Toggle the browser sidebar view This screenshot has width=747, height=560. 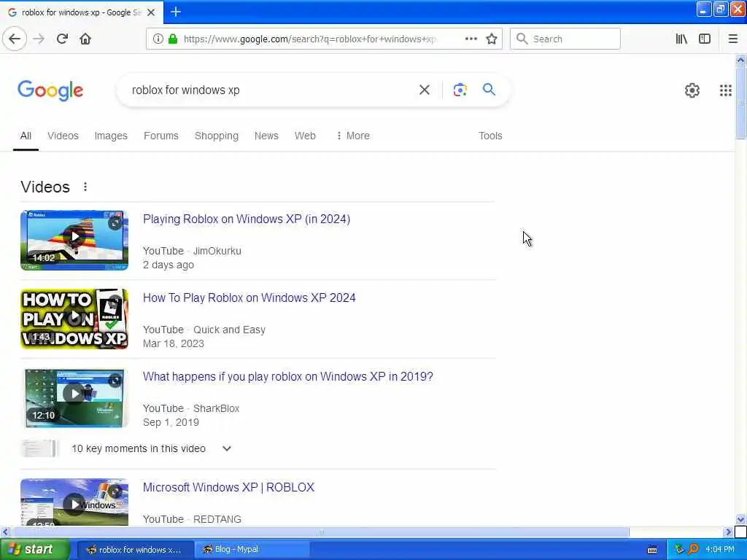tap(705, 39)
